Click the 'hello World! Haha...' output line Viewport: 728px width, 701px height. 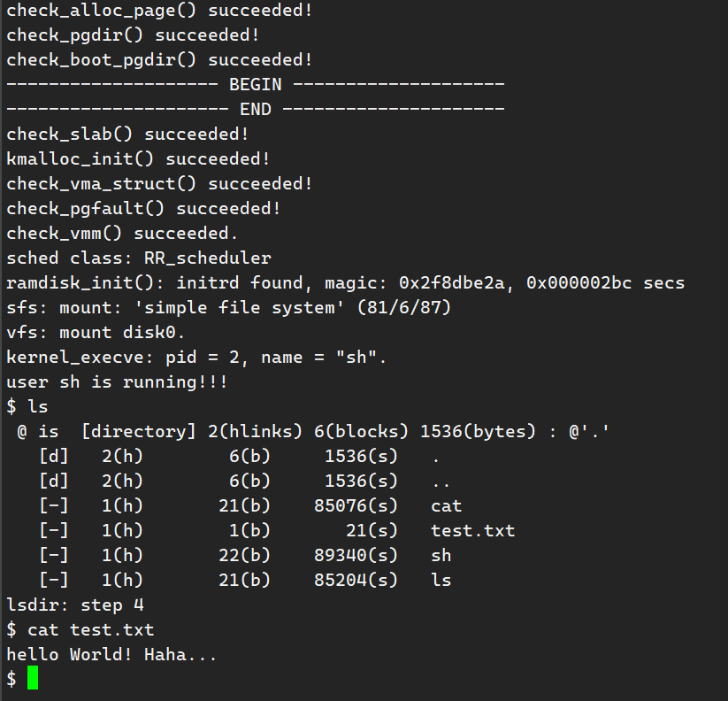tap(111, 655)
